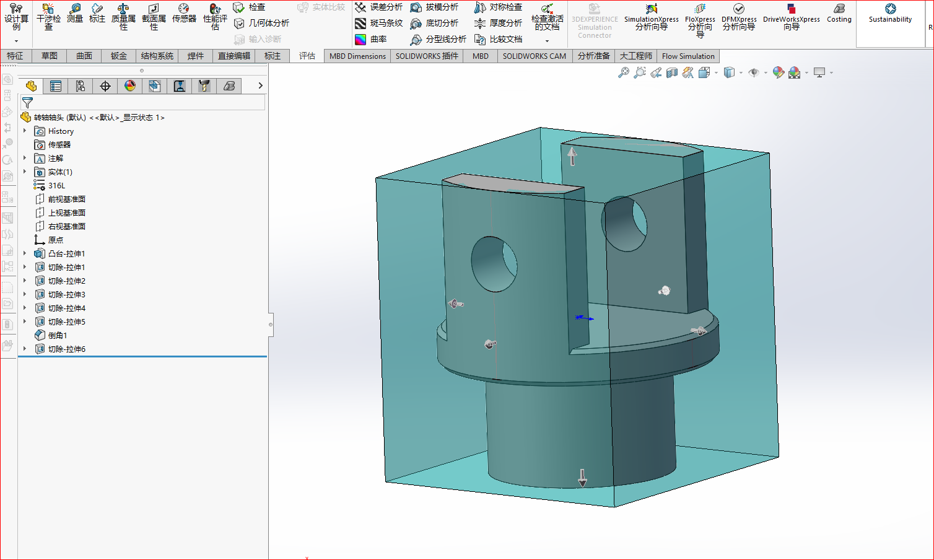Open the PropertyManager tab

56,86
